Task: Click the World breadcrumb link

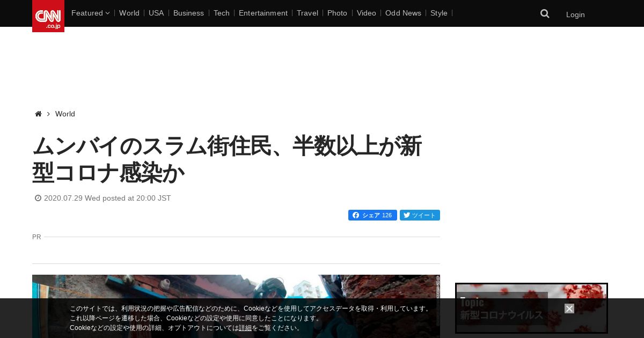Action: click(x=65, y=114)
